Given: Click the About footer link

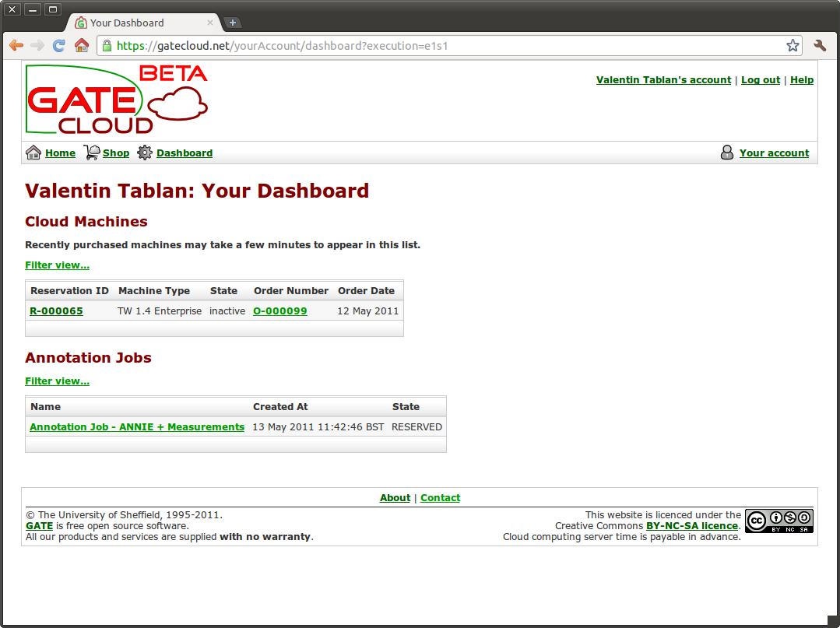Looking at the screenshot, I should (x=395, y=498).
